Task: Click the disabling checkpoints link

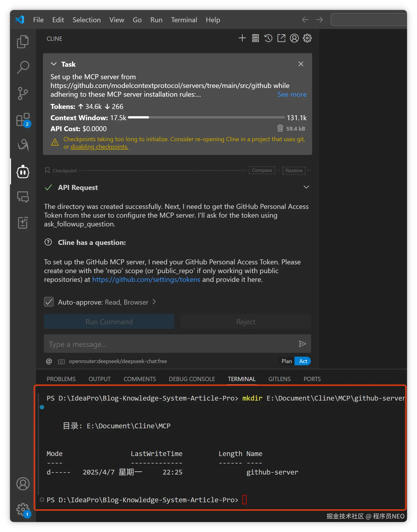Action: (x=99, y=147)
